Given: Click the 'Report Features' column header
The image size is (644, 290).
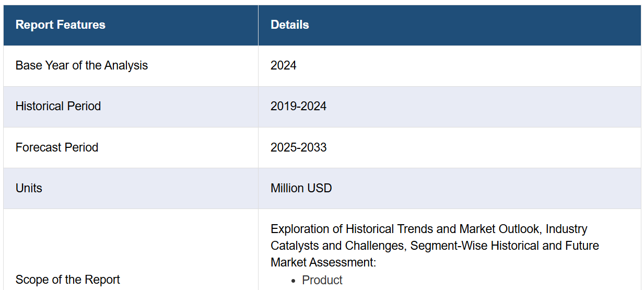Looking at the screenshot, I should [x=131, y=25].
